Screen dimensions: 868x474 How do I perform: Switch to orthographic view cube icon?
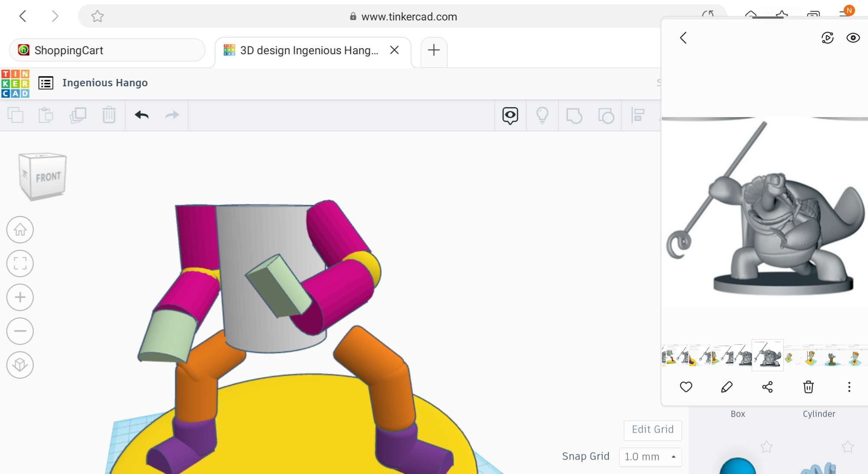tap(20, 365)
